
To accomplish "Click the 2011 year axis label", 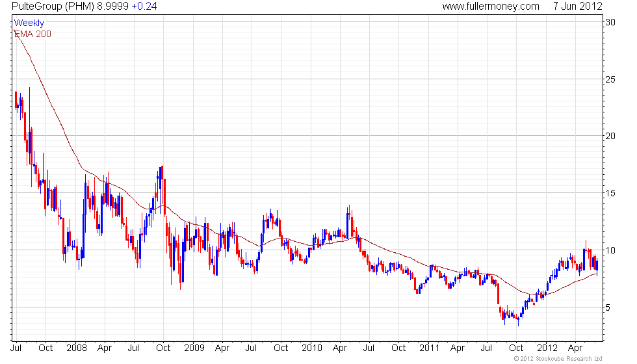I will [x=430, y=348].
